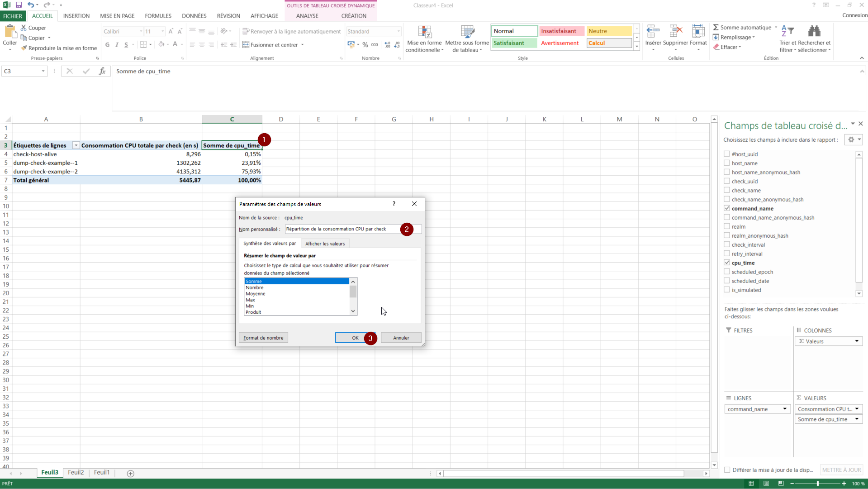Switch to the Afficher les valeurs tab

point(325,244)
